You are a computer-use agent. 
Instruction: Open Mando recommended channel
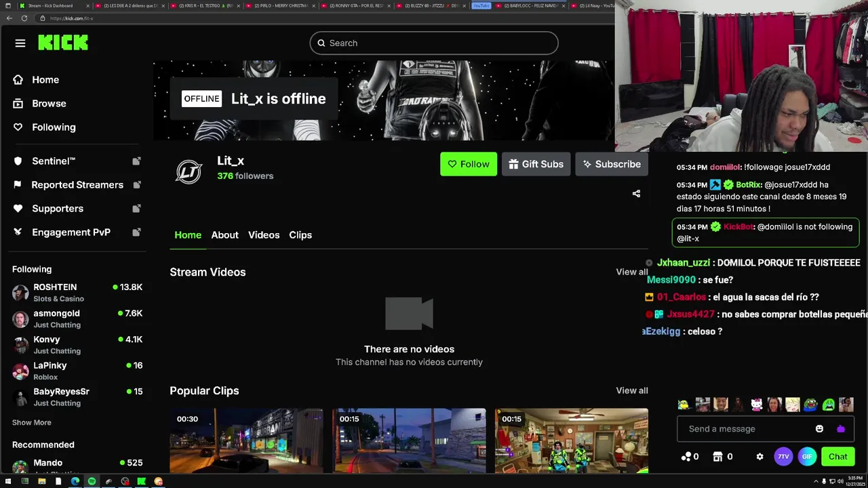pos(77,466)
